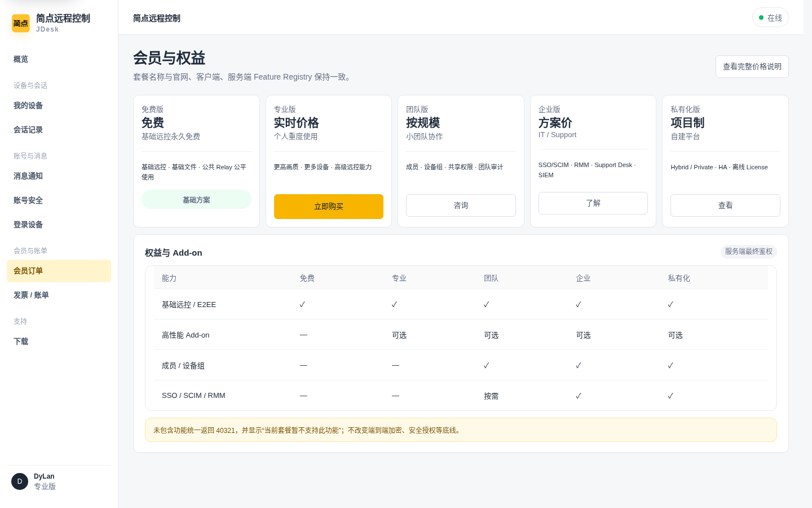This screenshot has height=508, width=812.
Task: Select the 会员订单 menu item
Action: coord(59,271)
